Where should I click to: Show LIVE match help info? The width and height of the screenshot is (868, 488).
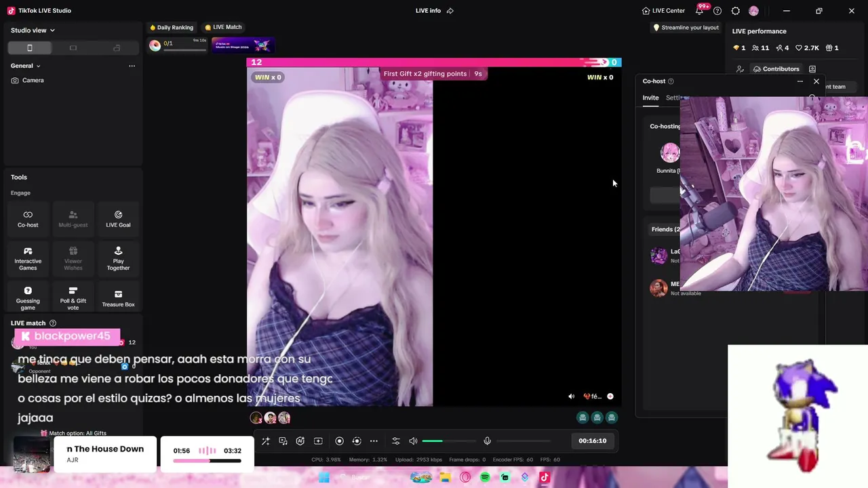53,323
